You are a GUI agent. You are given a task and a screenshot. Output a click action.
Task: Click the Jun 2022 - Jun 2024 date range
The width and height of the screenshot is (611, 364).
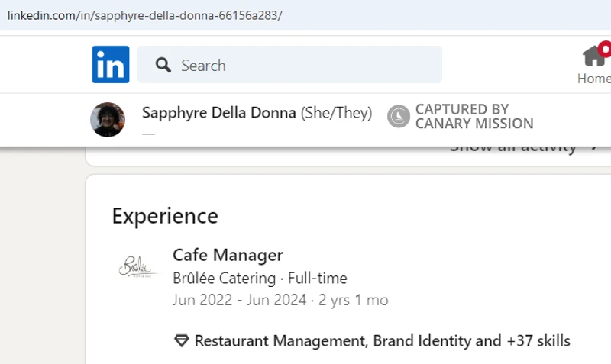tap(240, 300)
